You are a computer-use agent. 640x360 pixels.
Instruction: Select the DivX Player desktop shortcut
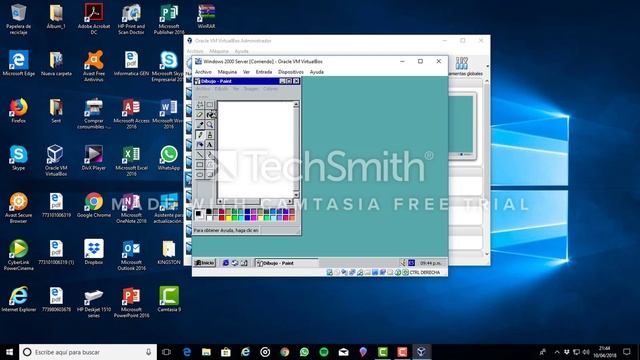[x=94, y=158]
